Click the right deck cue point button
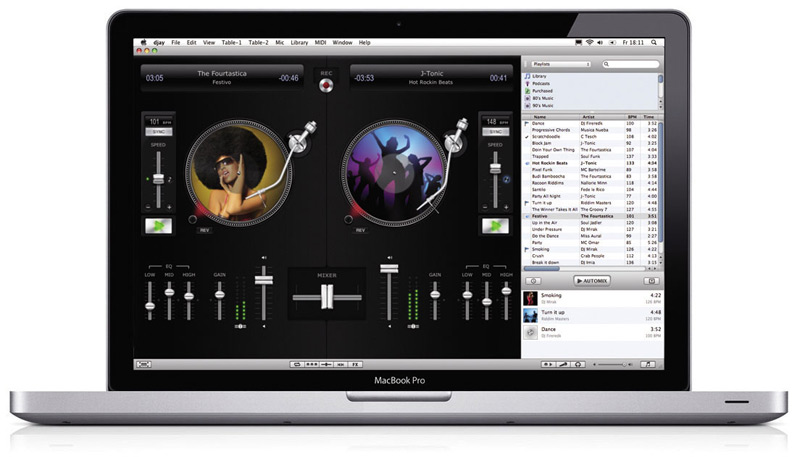 tap(348, 219)
